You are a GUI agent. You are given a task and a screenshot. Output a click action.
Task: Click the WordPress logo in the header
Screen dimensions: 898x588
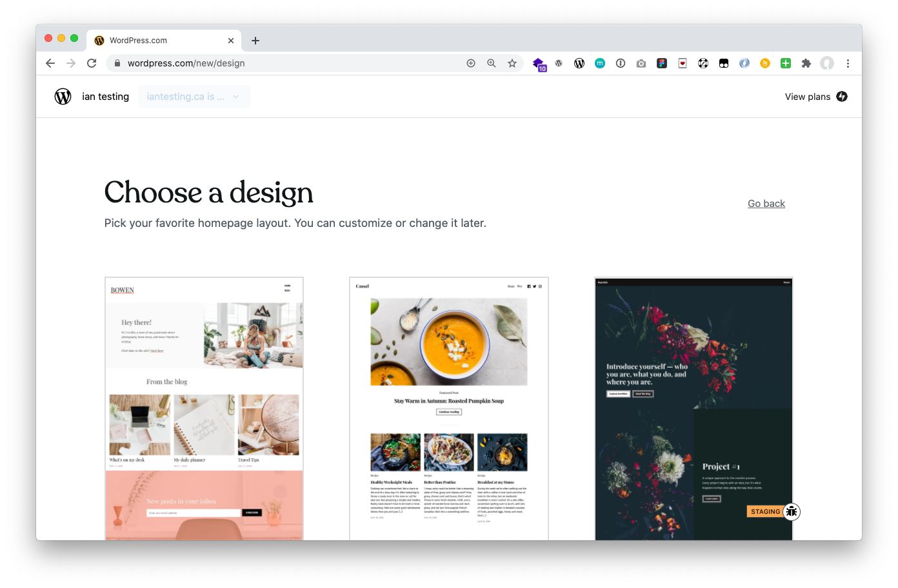tap(63, 97)
